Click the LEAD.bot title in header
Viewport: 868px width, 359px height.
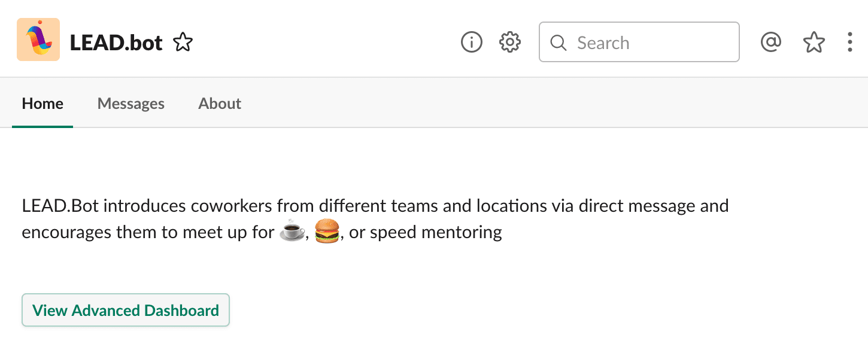(x=116, y=43)
